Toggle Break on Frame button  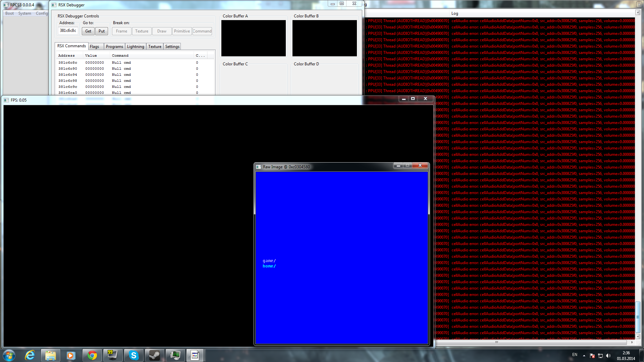(x=121, y=31)
